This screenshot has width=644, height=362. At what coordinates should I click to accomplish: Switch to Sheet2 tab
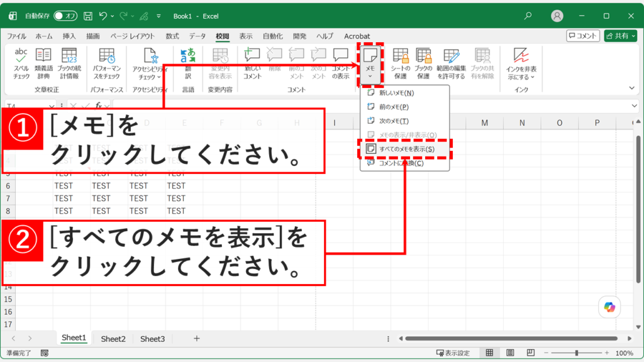(x=113, y=339)
